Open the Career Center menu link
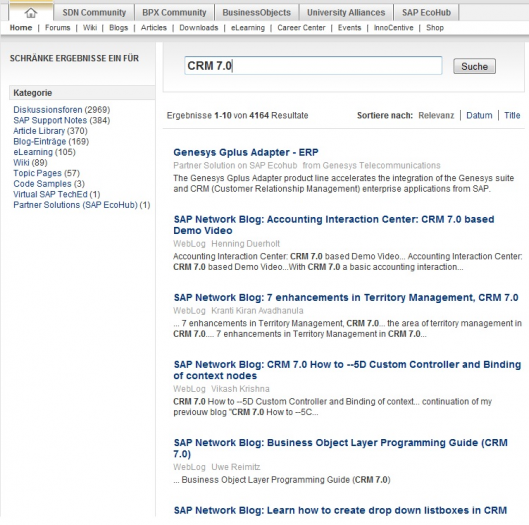 [301, 28]
